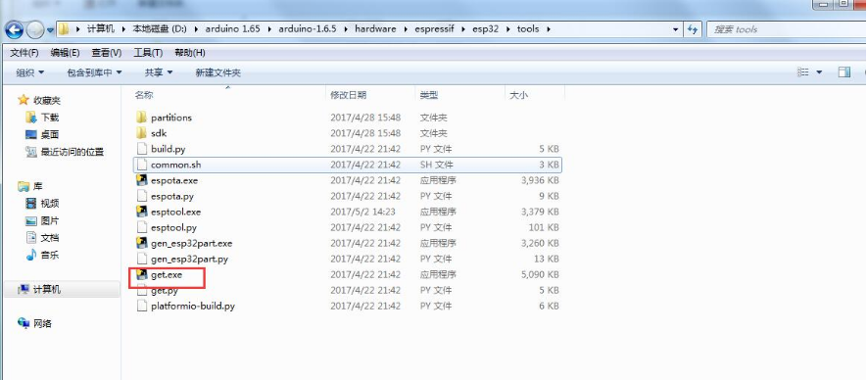The width and height of the screenshot is (868, 380).
Task: Click the 2017/5/2 14:23 modified date
Action: coord(362,212)
